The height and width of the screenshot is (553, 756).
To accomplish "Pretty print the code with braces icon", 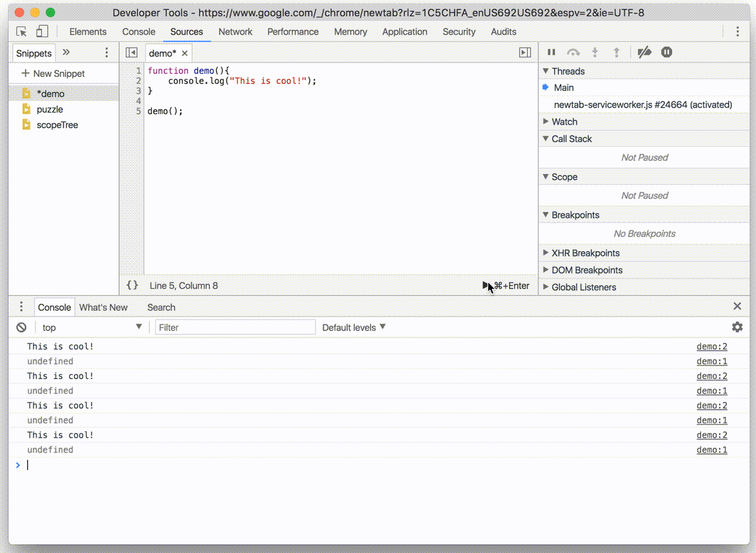I will (x=132, y=286).
